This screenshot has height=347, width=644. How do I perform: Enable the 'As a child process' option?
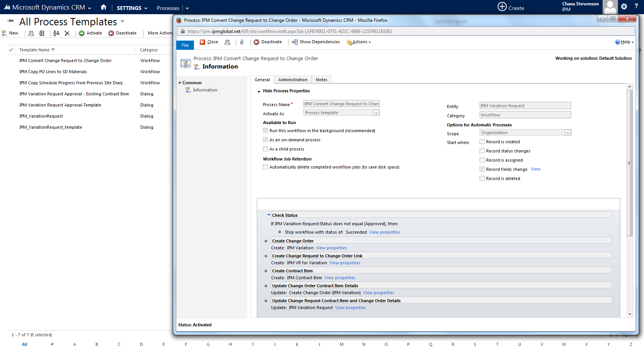(x=265, y=149)
